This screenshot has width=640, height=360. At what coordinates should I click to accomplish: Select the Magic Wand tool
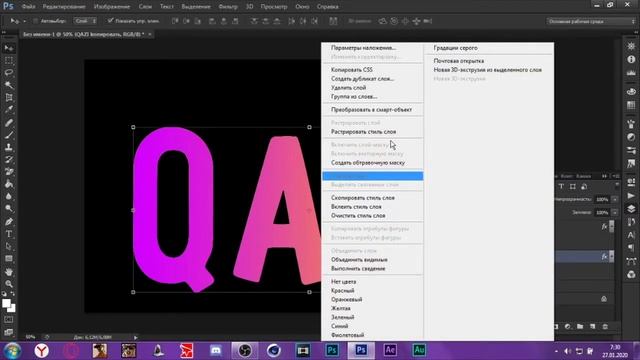point(9,85)
